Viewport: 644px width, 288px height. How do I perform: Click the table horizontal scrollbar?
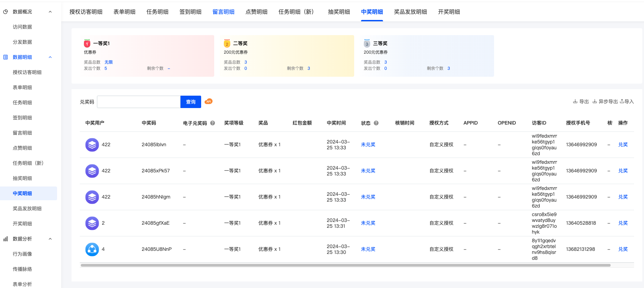[x=346, y=265]
